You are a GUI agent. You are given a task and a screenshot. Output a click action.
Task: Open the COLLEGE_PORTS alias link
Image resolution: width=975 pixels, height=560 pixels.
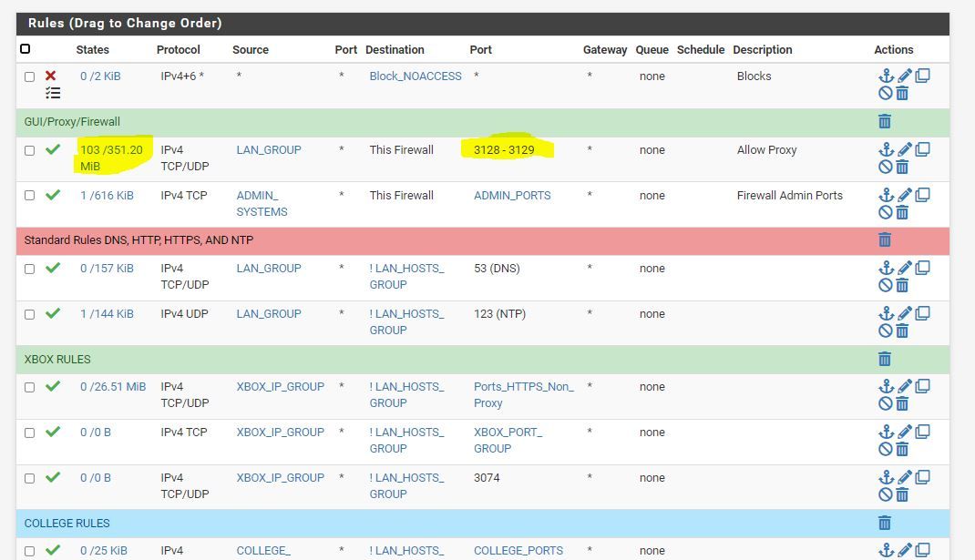point(518,550)
